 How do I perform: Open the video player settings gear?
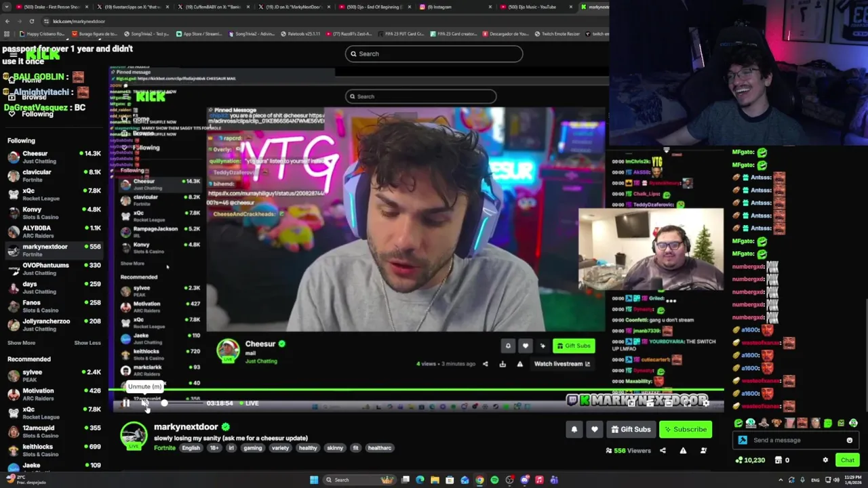[x=706, y=403]
